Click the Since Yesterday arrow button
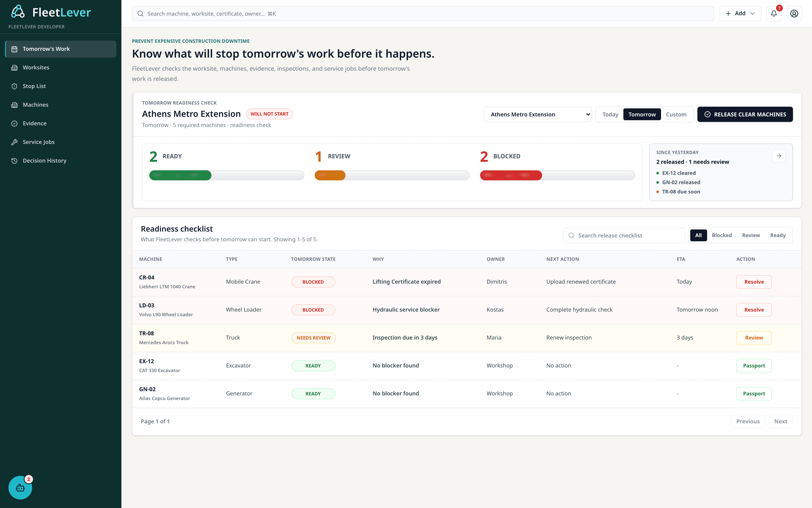This screenshot has height=508, width=812. pyautogui.click(x=779, y=156)
